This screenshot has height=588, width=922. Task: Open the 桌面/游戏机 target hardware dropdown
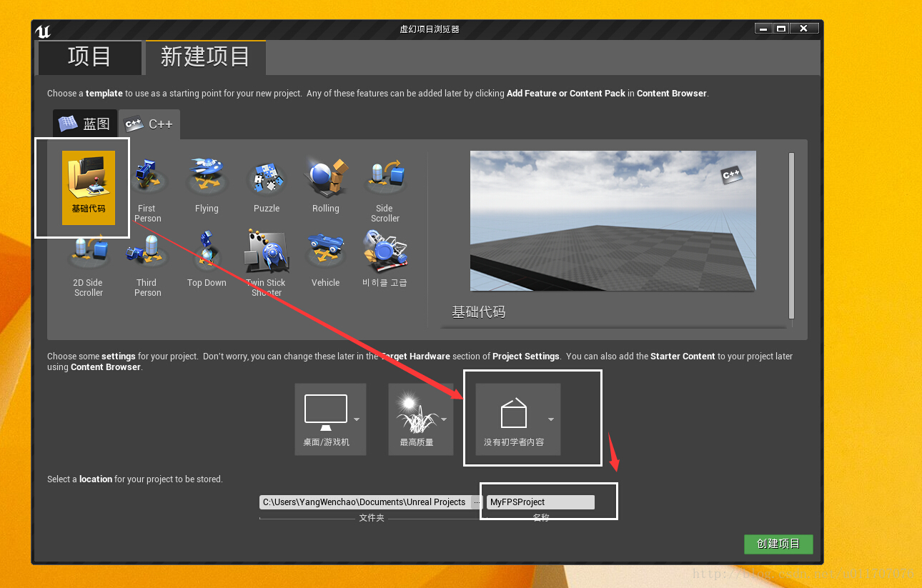click(330, 419)
